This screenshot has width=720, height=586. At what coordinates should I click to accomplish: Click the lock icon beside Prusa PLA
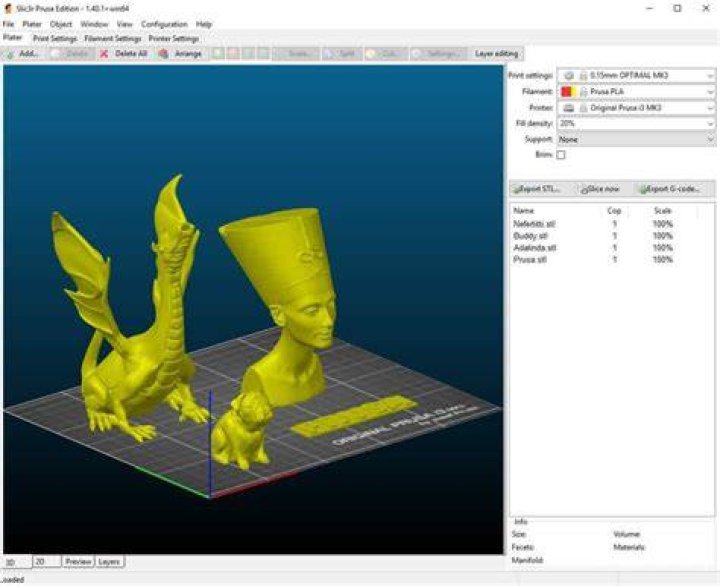(x=583, y=92)
